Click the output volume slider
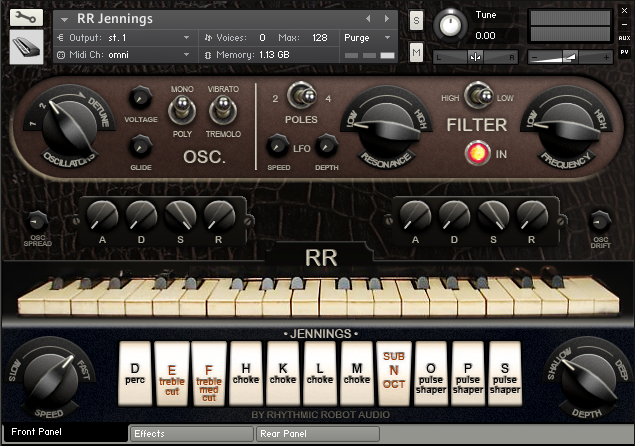This screenshot has width=635, height=446. coord(570,57)
